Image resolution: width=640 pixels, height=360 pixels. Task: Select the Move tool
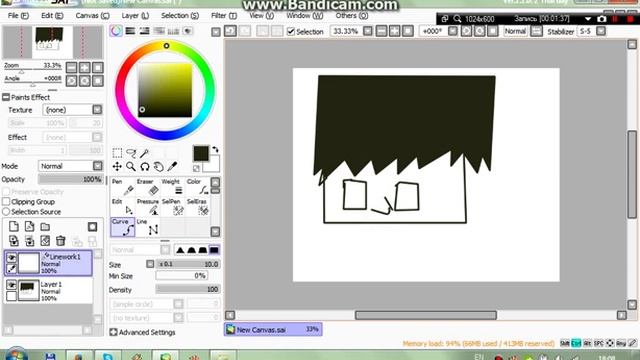(x=117, y=167)
